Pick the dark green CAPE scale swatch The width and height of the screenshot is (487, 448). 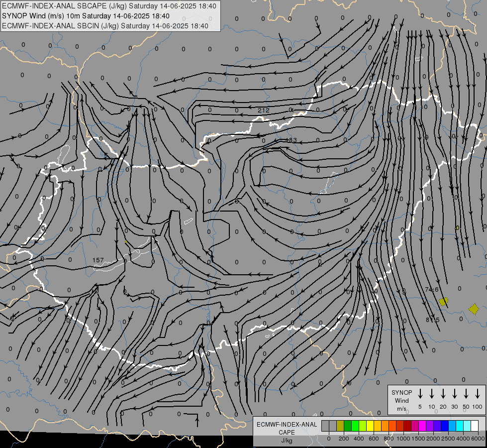coord(348,426)
